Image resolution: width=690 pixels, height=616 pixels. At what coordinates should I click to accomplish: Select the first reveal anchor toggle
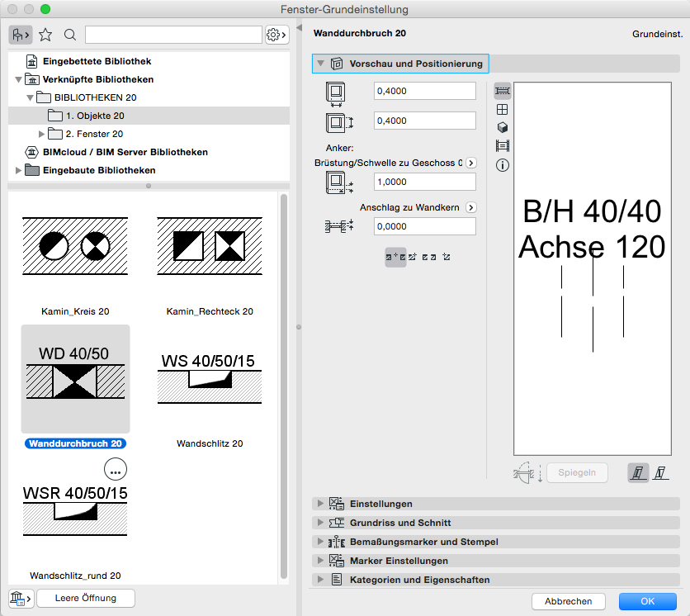click(x=395, y=258)
